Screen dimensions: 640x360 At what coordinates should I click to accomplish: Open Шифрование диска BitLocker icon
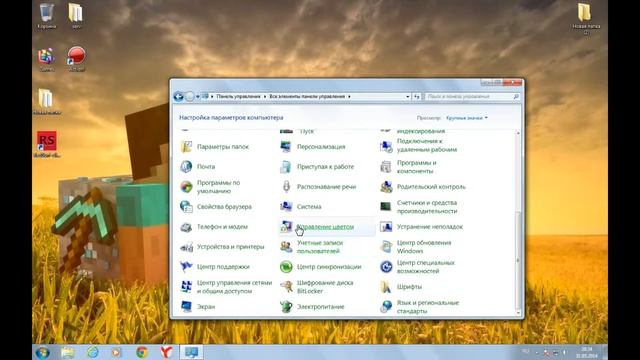[x=286, y=287]
